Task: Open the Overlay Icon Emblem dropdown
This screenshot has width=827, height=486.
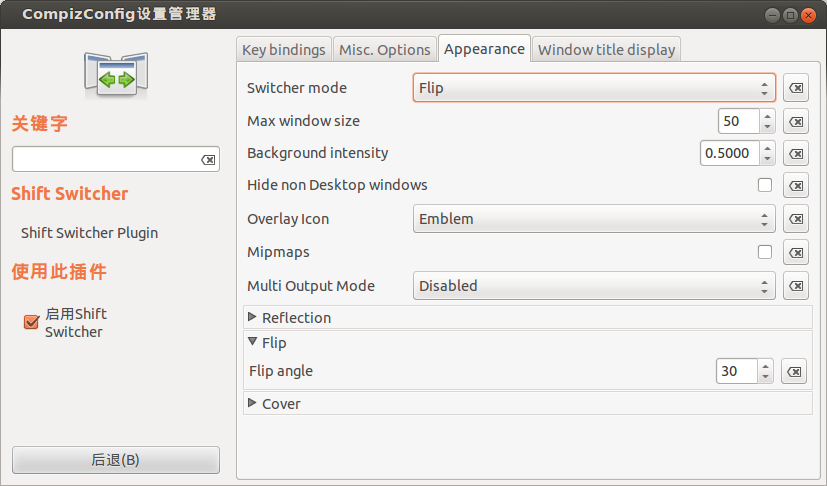Action: tap(594, 219)
